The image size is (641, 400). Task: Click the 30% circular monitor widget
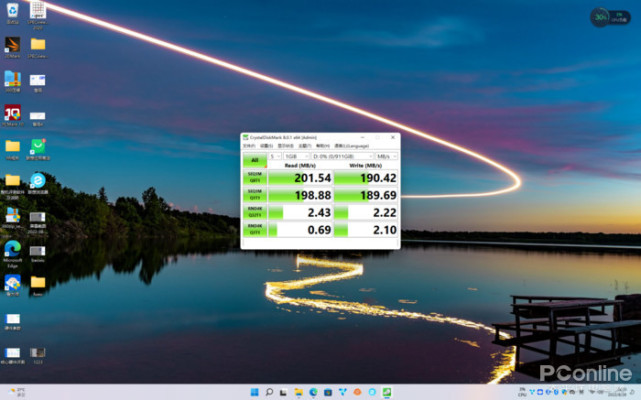600,17
